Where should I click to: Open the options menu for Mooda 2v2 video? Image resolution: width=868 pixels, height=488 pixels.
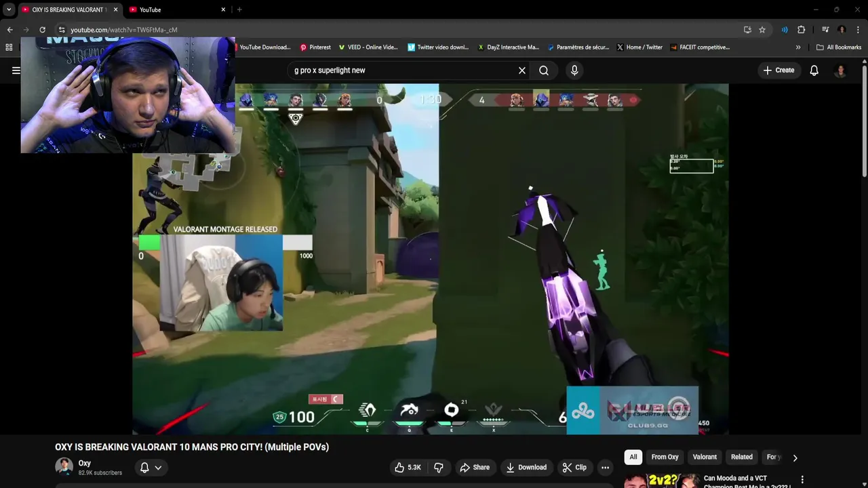[x=803, y=480]
